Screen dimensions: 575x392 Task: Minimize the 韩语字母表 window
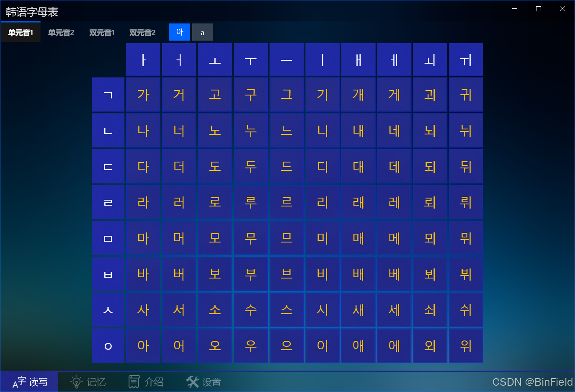point(515,9)
